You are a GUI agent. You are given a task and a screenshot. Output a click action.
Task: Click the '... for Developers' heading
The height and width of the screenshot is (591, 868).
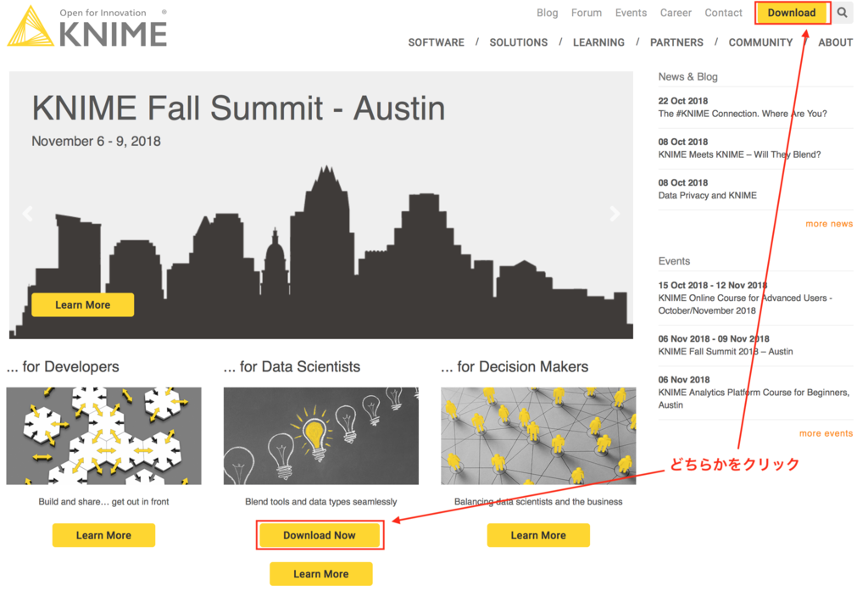(63, 366)
